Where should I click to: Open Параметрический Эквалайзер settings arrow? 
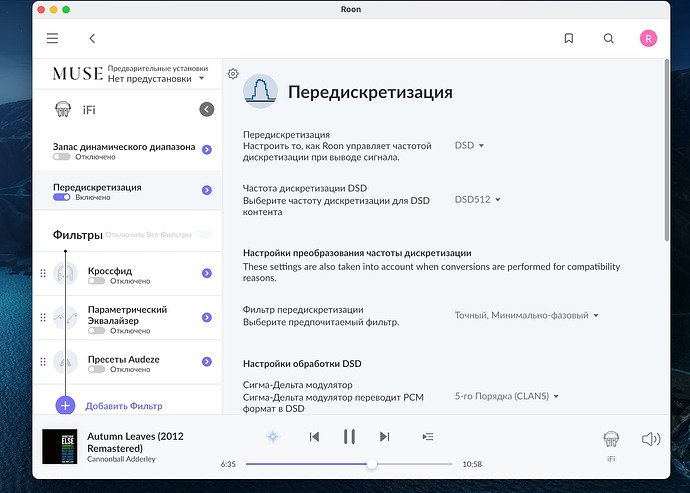tap(207, 317)
